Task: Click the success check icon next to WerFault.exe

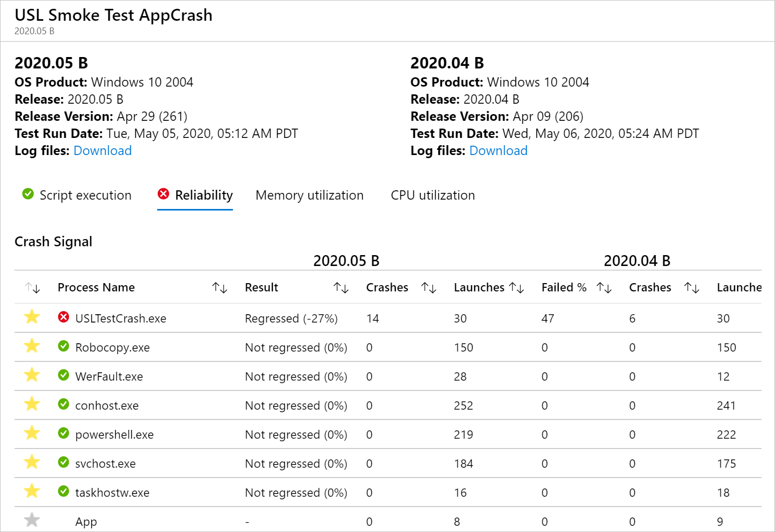Action: pyautogui.click(x=63, y=376)
